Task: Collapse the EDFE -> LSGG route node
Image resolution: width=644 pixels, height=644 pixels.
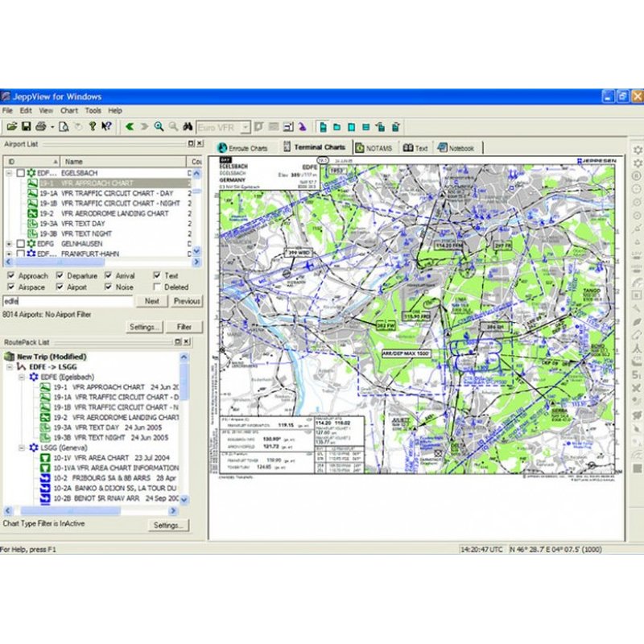Action: [10, 367]
